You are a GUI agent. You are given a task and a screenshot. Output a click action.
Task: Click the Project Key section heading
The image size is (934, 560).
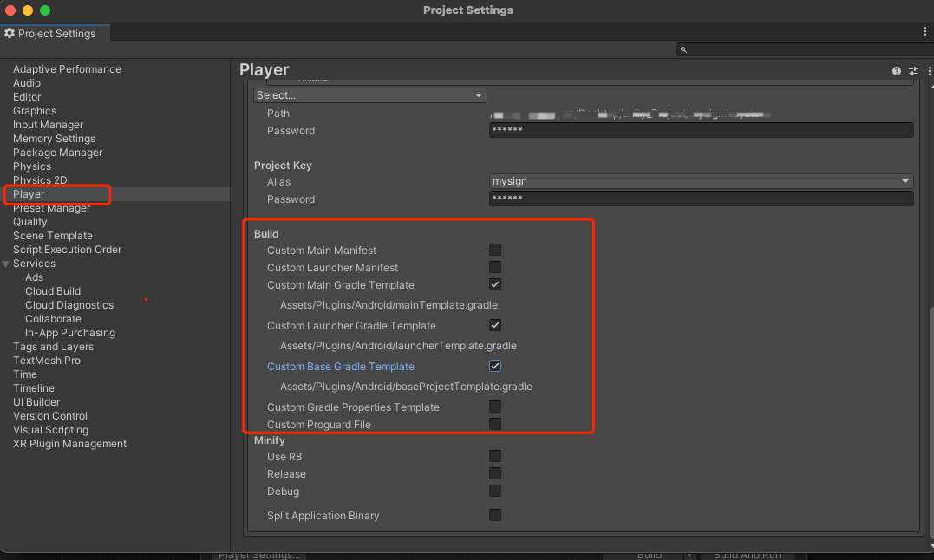(x=283, y=166)
